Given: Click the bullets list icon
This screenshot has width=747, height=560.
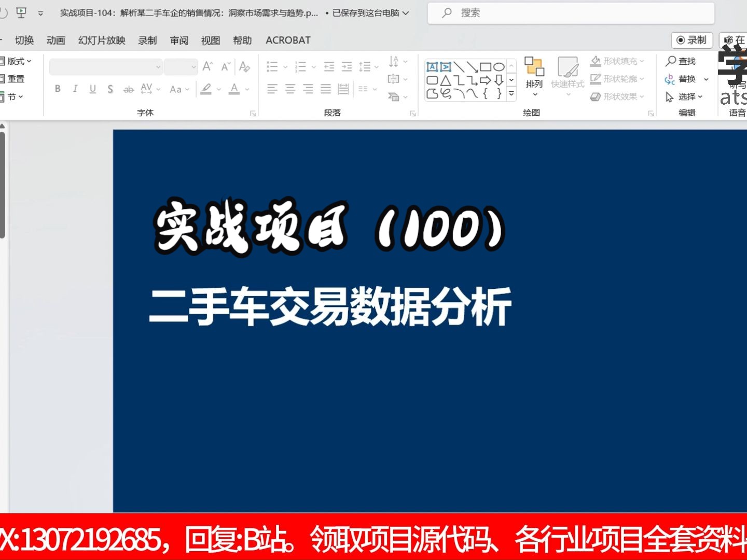Looking at the screenshot, I should [272, 66].
